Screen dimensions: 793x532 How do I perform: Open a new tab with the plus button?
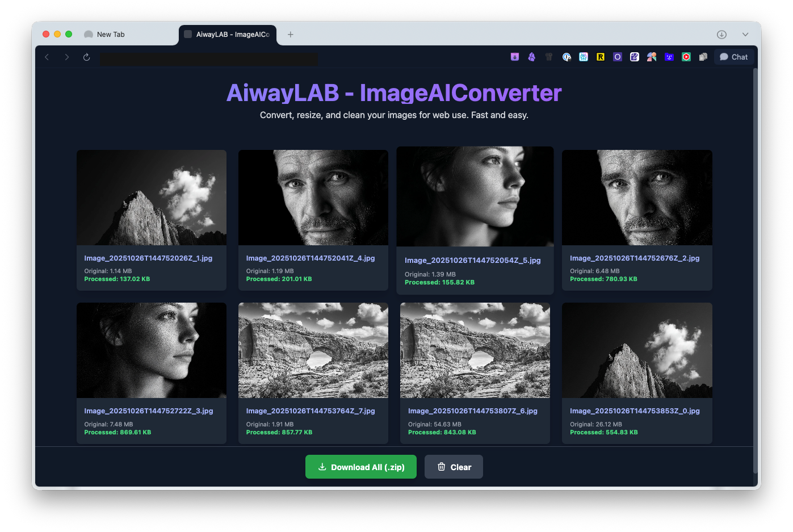(x=291, y=35)
